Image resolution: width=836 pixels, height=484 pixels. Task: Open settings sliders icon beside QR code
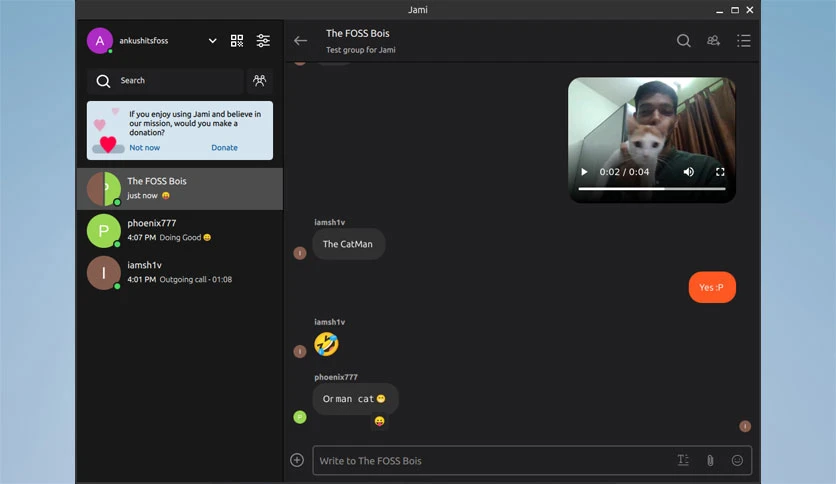pos(263,41)
